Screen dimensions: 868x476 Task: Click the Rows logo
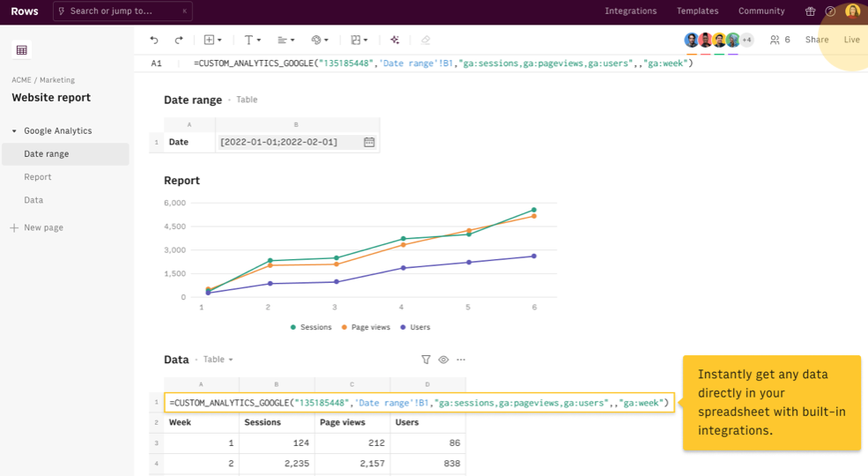(x=25, y=11)
